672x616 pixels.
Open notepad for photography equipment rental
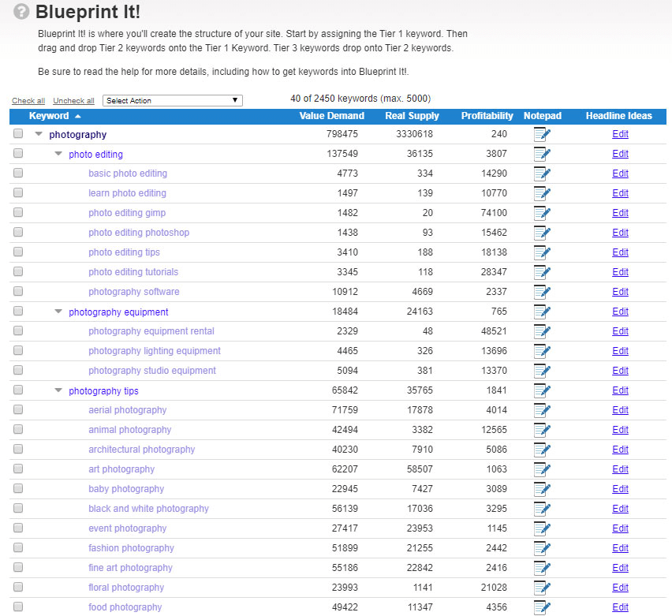(542, 332)
